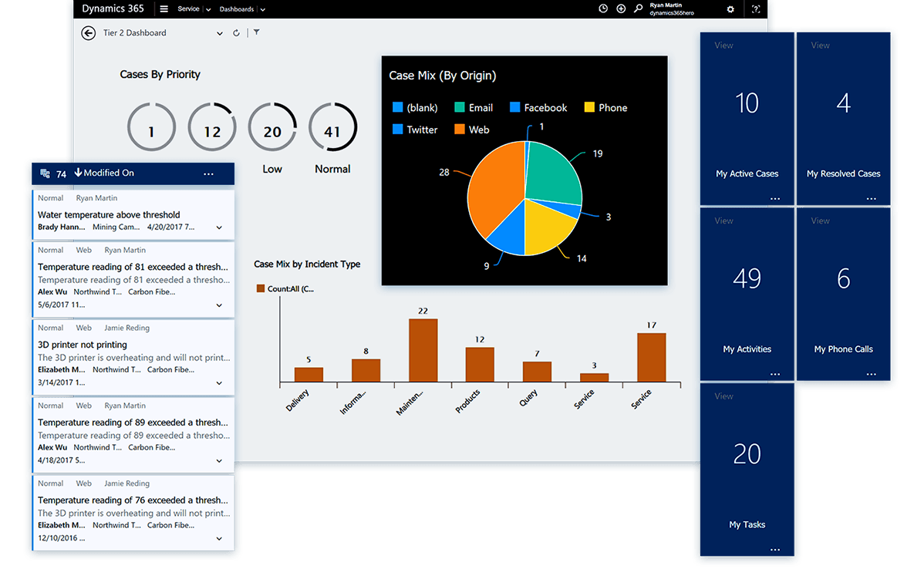Expand the Dashboards dropdown in the top bar
The height and width of the screenshot is (569, 924).
263,9
